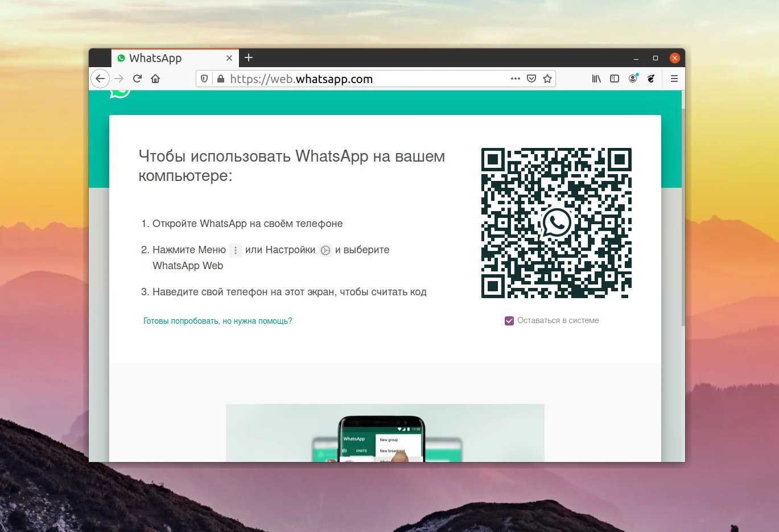Open a new tab with plus button
Image resolution: width=779 pixels, height=532 pixels.
pyautogui.click(x=249, y=57)
